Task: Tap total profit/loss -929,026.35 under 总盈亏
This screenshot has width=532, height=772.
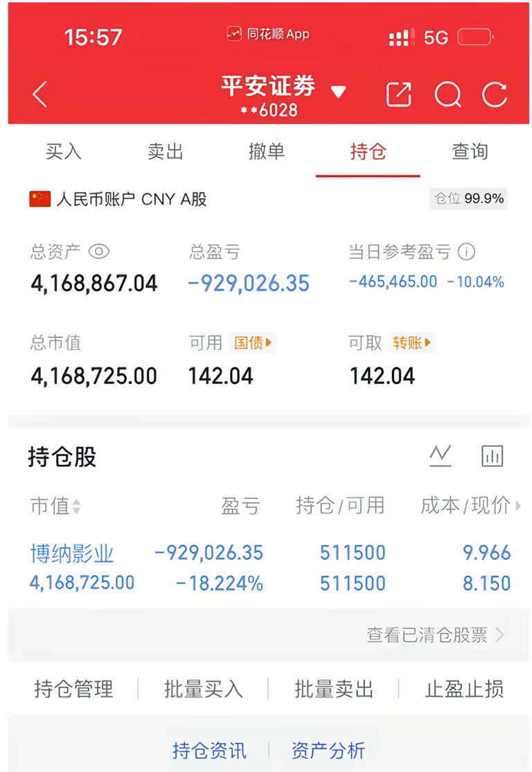Action: (249, 283)
